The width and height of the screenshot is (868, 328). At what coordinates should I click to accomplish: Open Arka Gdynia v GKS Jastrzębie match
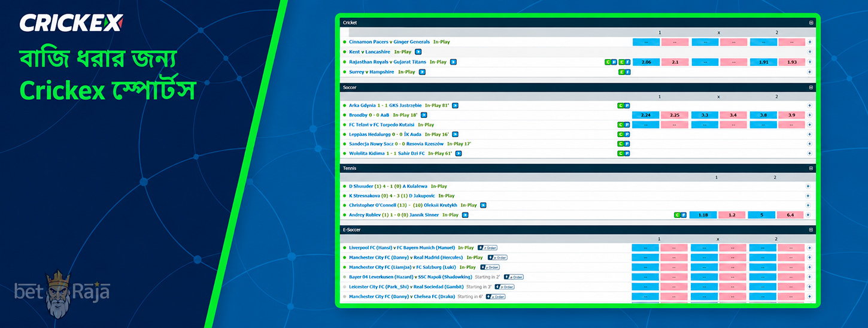click(385, 105)
